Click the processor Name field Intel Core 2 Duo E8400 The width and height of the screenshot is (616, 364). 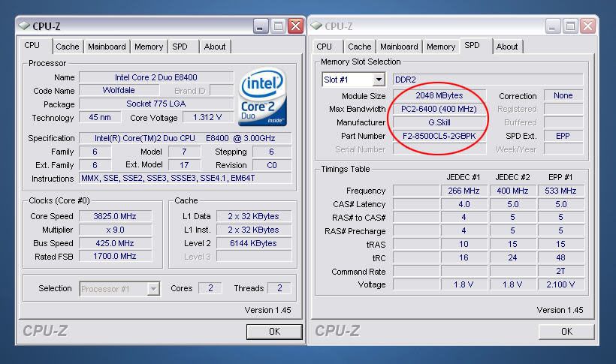coord(156,77)
